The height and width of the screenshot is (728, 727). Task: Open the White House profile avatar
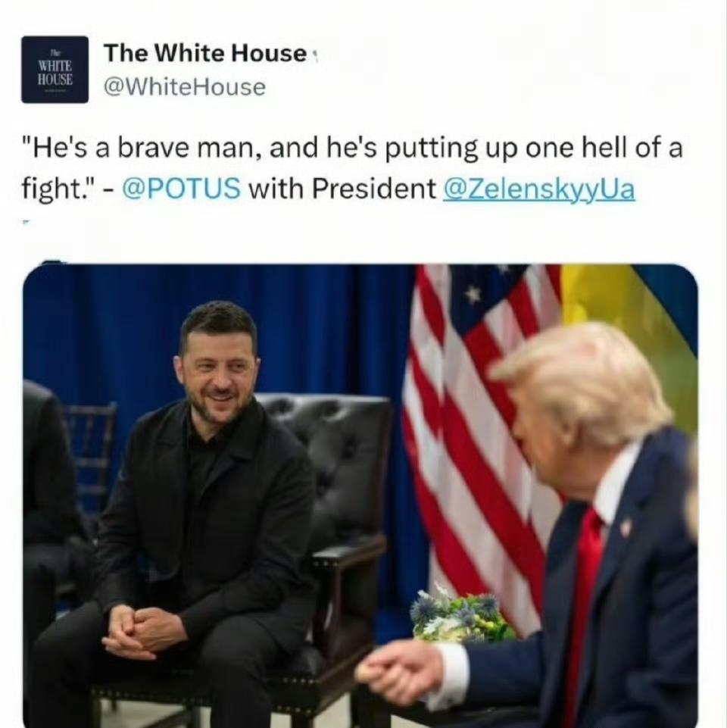pos(55,70)
